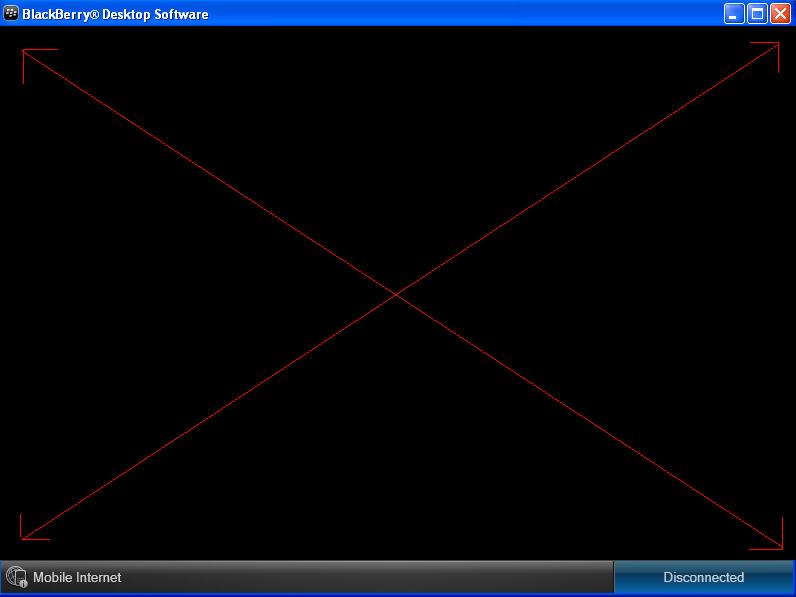Image resolution: width=796 pixels, height=597 pixels.
Task: Minimize the BlackBerry Desktop Software window
Action: tap(734, 14)
